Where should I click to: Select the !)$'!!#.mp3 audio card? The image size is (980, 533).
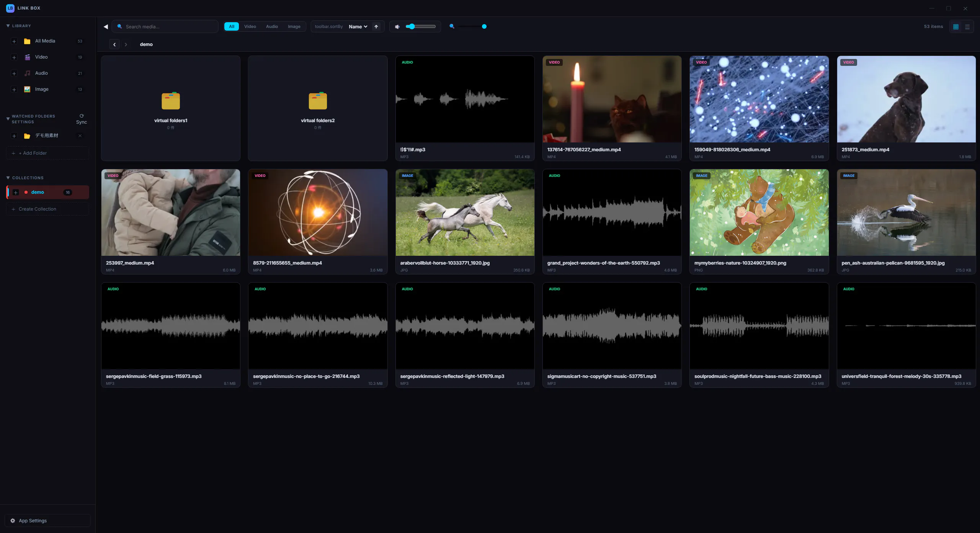465,108
